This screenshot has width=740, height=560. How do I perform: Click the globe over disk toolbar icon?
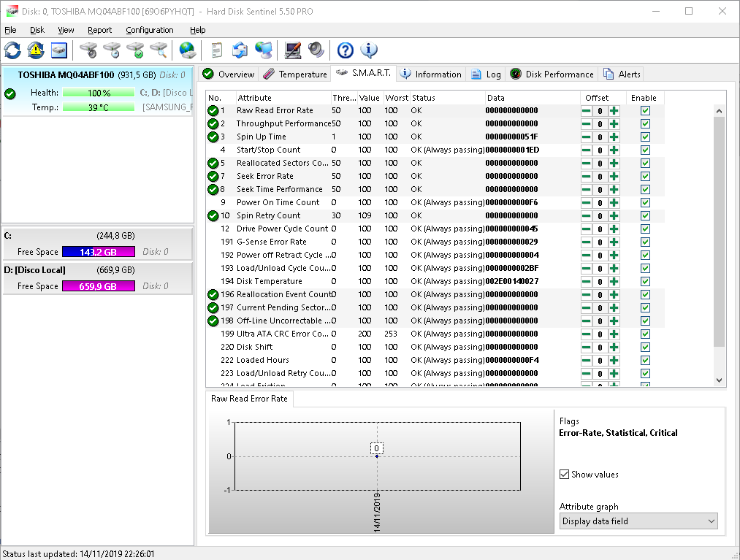[187, 50]
